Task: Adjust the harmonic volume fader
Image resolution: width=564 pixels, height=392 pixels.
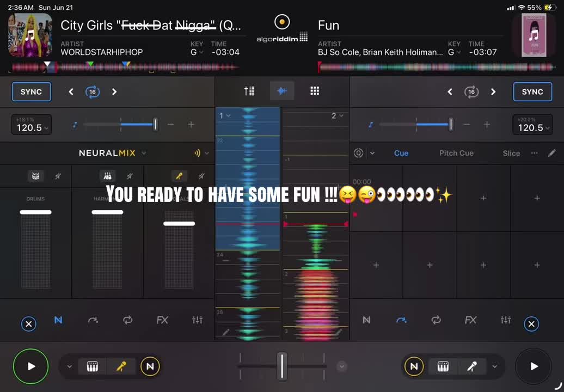Action: (107, 212)
